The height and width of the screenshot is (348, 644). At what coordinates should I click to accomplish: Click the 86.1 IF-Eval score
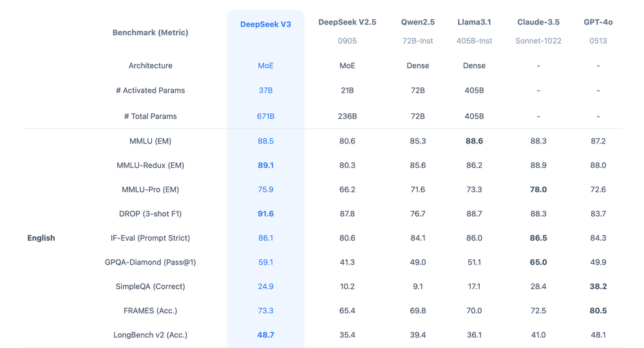[265, 238]
